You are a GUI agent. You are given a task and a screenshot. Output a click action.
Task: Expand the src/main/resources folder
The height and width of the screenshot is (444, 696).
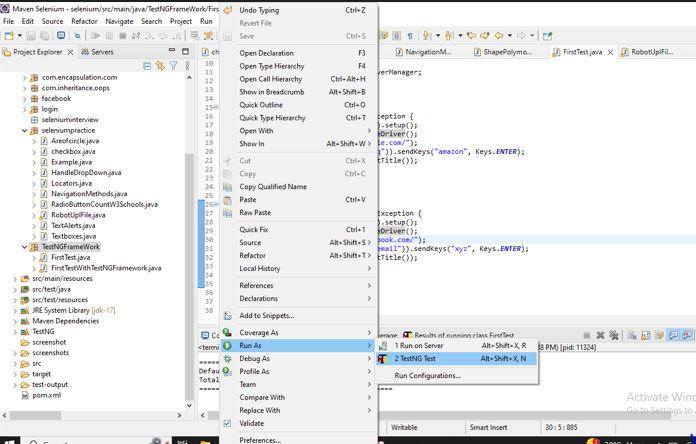[15, 279]
